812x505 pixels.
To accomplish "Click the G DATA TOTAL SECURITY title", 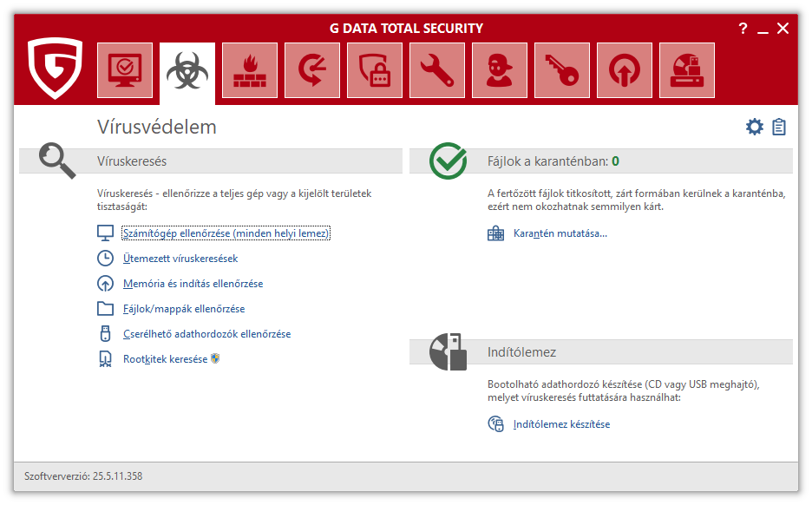I will pos(406,29).
